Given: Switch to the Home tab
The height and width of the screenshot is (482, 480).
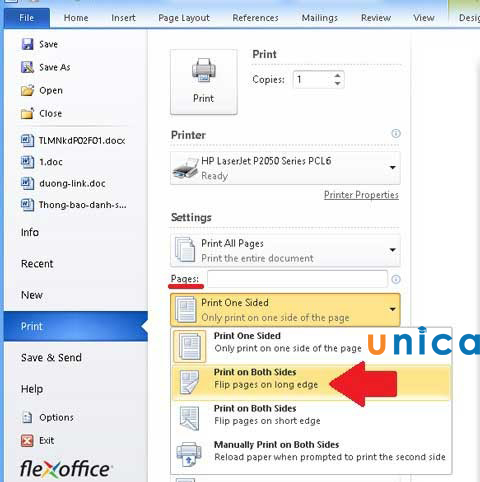Looking at the screenshot, I should [76, 18].
